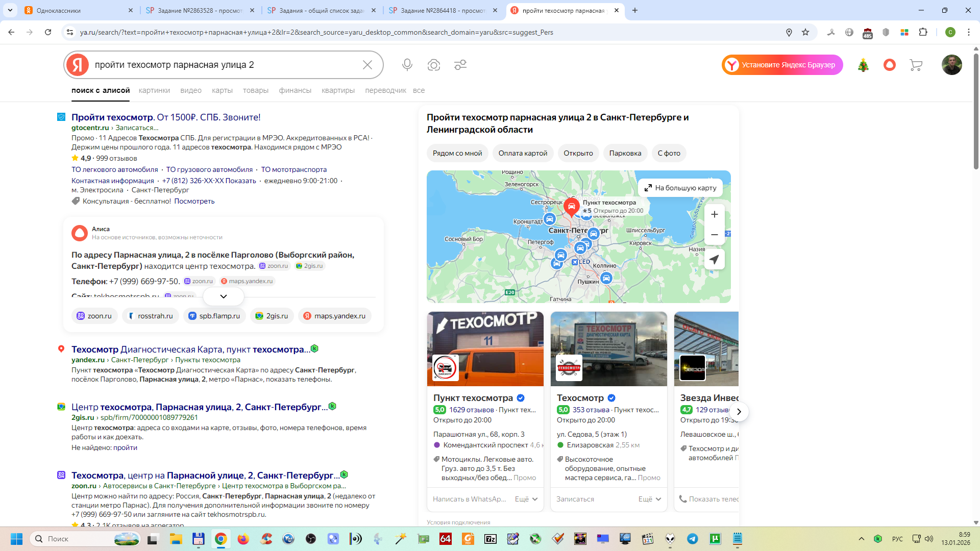Click 'Установите Яндекс Браузер' button
This screenshot has height=551, width=980.
(x=782, y=65)
